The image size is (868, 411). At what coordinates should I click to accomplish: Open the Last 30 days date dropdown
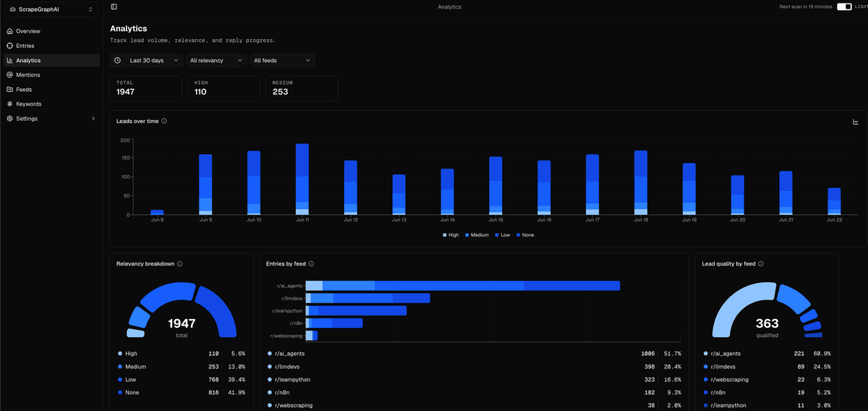(147, 61)
